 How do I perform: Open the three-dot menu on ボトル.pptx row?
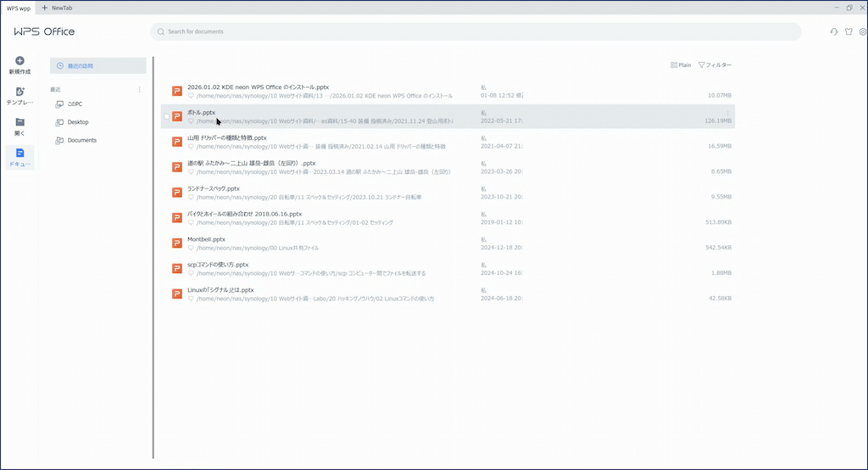tap(727, 112)
